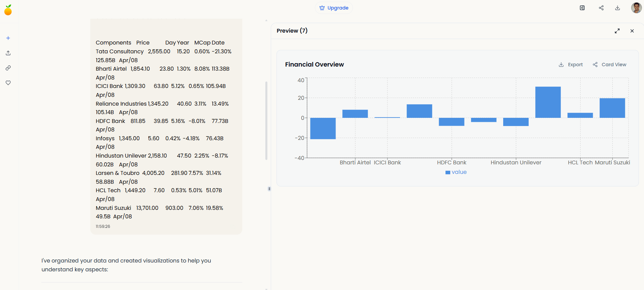
Task: Click the Maruti Suzuki bar
Action: [x=612, y=108]
